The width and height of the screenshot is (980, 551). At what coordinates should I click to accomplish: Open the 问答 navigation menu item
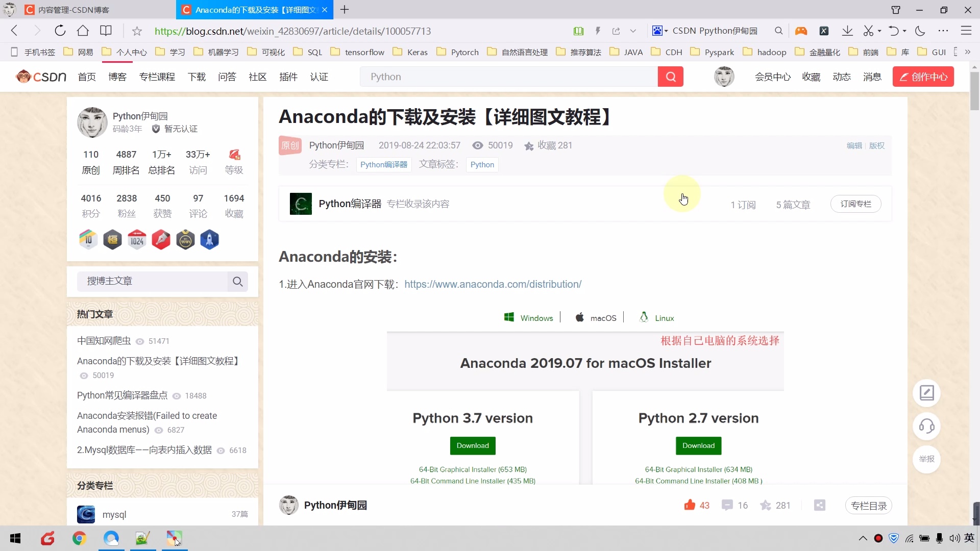tap(227, 77)
